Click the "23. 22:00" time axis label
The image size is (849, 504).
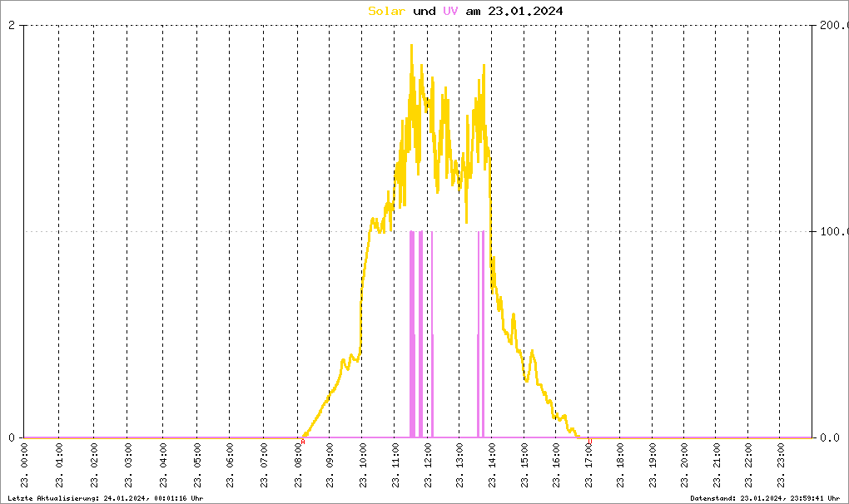coord(748,466)
